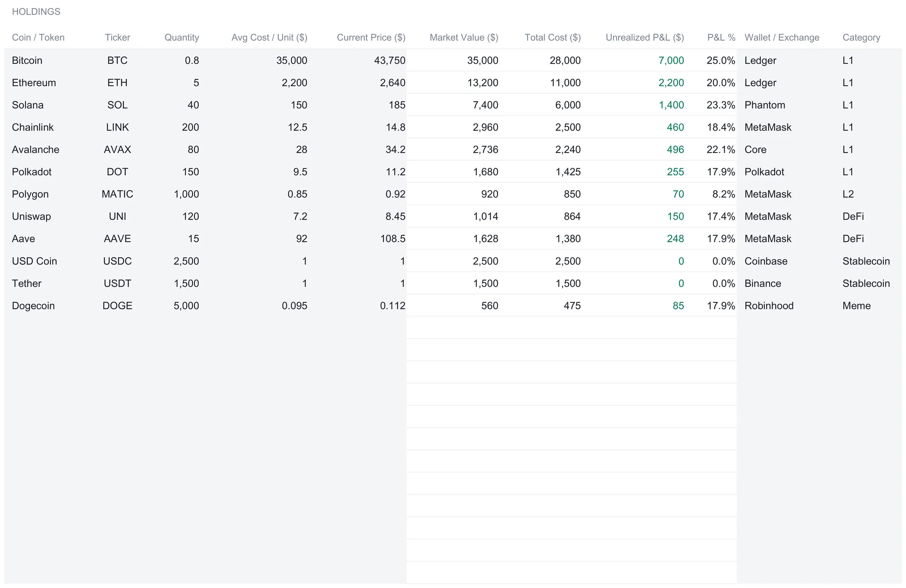The image size is (906, 588).
Task: Select the Avalanche coin name cell
Action: click(35, 149)
